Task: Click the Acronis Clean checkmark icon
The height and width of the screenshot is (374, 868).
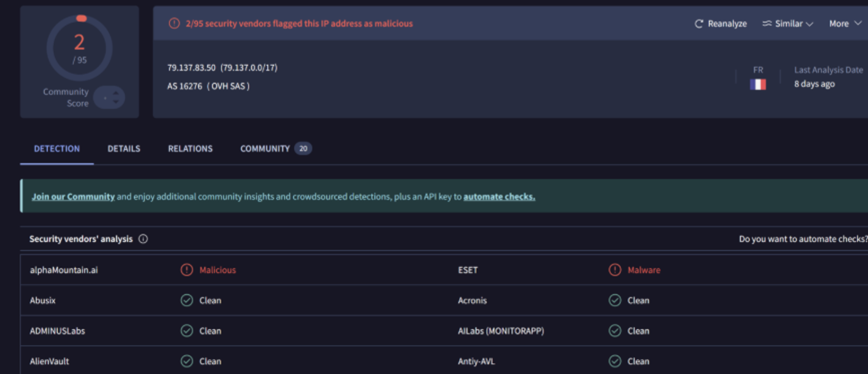Action: [615, 301]
